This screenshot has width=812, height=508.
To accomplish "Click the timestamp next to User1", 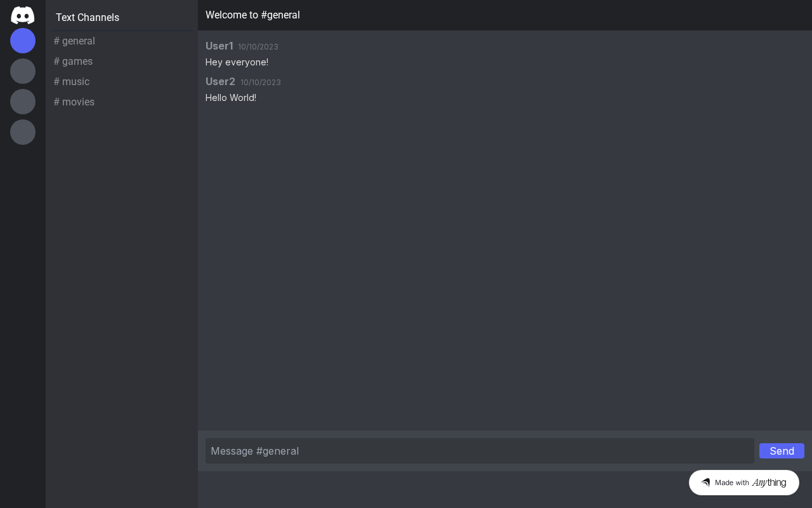I will click(x=258, y=47).
